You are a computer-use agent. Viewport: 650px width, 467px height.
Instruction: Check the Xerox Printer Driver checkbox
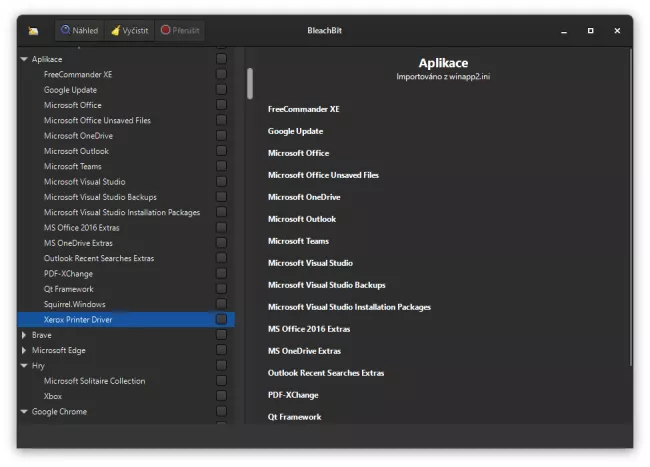tap(221, 320)
